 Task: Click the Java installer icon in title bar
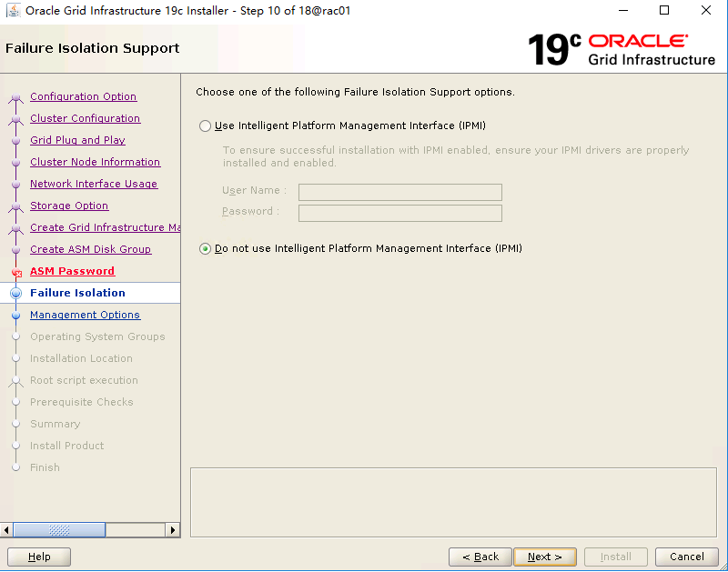[14, 10]
